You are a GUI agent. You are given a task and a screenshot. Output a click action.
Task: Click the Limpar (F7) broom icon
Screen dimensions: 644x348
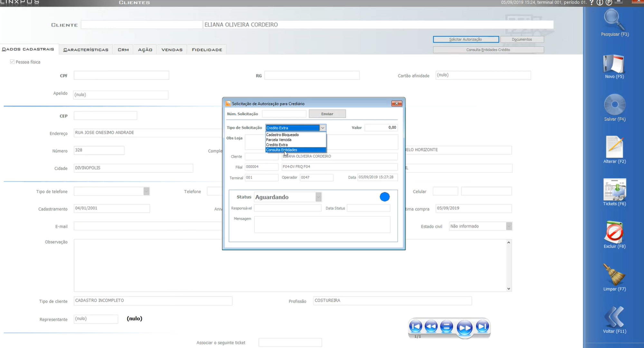tap(614, 275)
